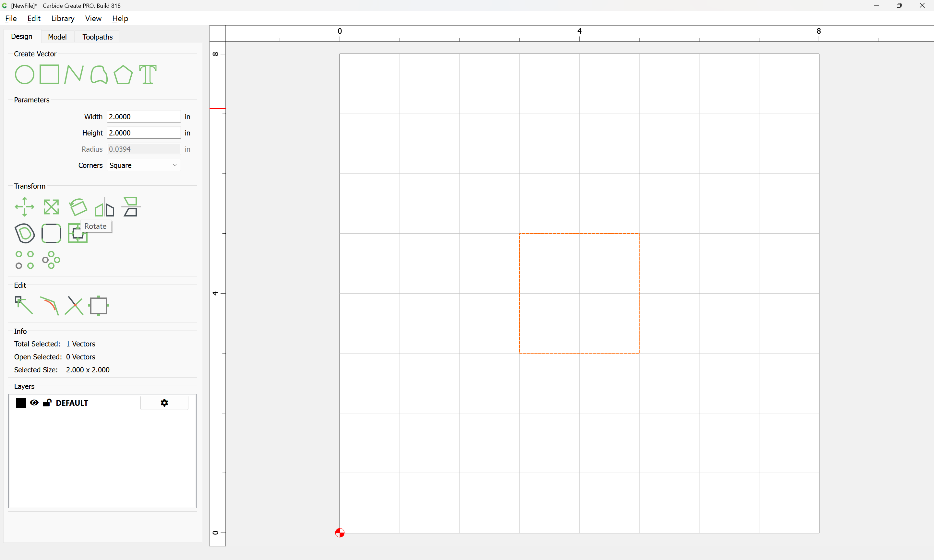This screenshot has height=560, width=934.
Task: Click the DEFAULT layer black color swatch
Action: tap(21, 402)
